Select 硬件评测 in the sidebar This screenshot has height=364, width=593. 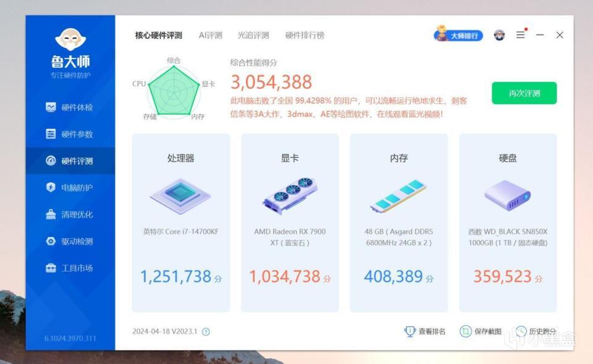coord(70,161)
